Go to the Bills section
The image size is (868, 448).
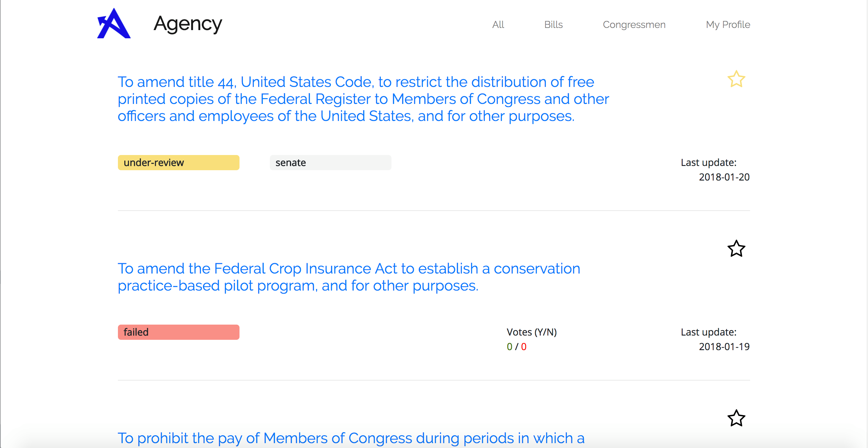click(x=553, y=25)
